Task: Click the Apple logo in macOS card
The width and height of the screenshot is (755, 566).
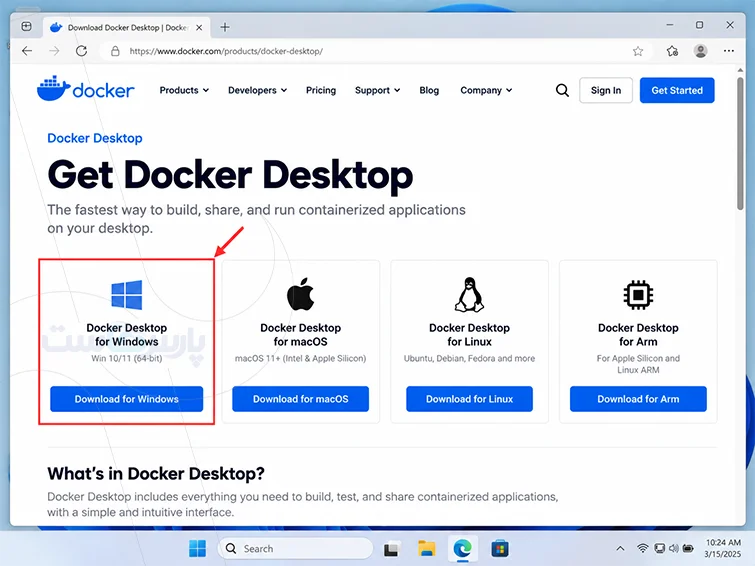Action: click(x=300, y=294)
